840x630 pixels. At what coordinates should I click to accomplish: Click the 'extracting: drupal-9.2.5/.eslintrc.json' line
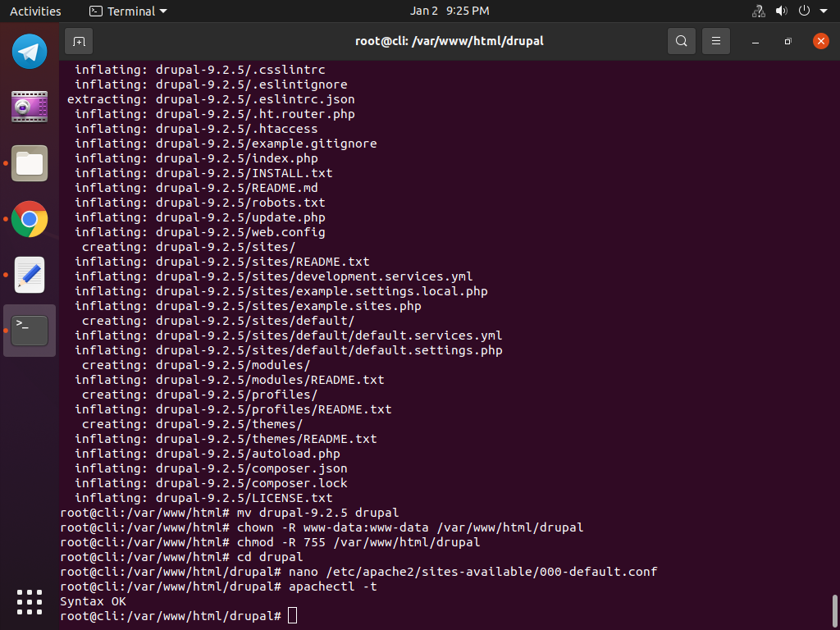(x=211, y=99)
